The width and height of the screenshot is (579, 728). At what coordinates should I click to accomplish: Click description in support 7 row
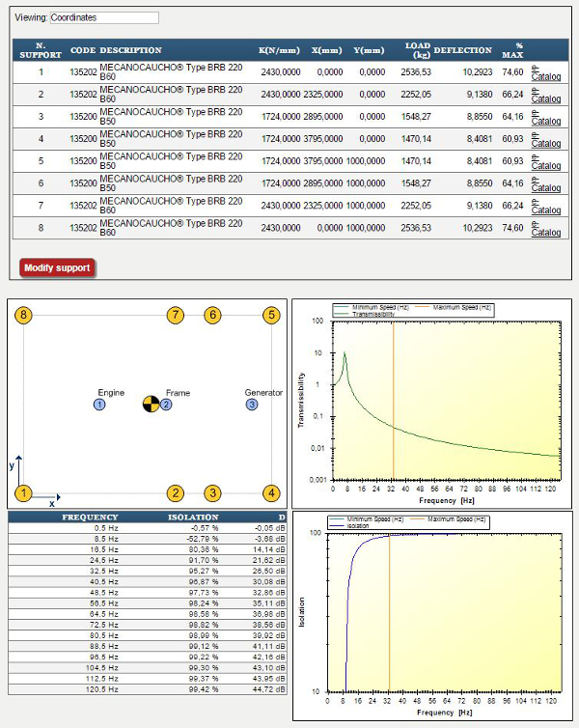[x=171, y=206]
